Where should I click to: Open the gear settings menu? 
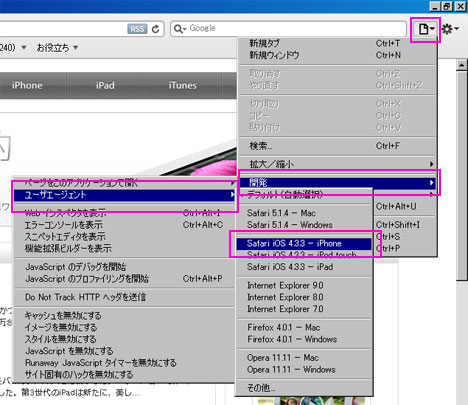coord(450,29)
